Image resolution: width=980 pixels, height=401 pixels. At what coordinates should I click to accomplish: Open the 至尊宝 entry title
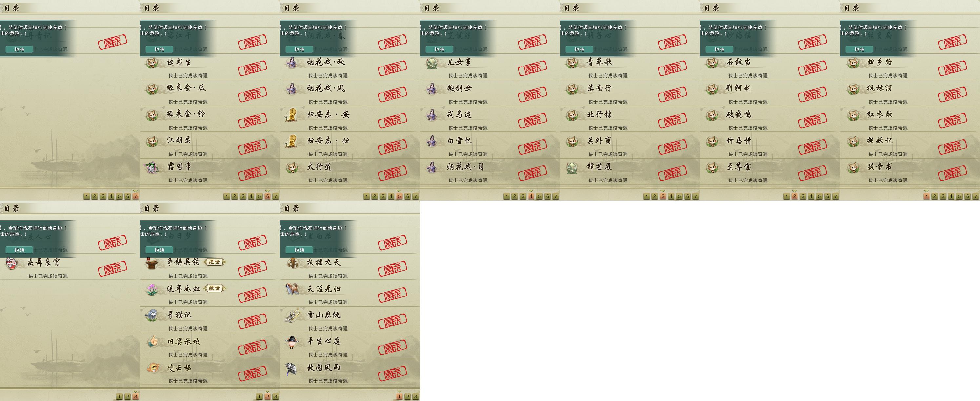739,167
